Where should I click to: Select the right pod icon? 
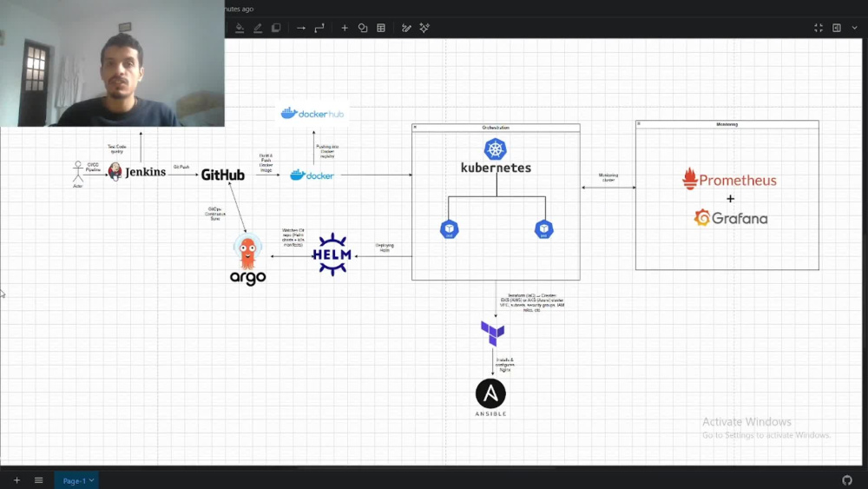pos(543,229)
